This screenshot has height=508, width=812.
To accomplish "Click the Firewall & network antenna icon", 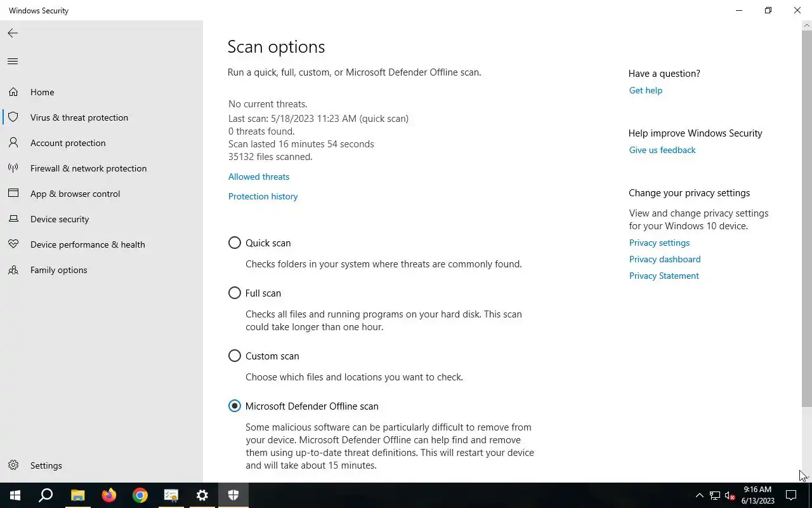I will click(13, 168).
